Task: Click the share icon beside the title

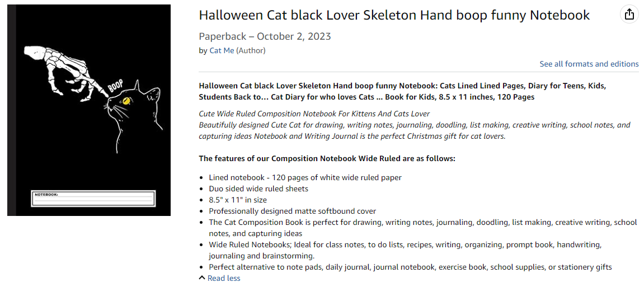Action: 629,15
